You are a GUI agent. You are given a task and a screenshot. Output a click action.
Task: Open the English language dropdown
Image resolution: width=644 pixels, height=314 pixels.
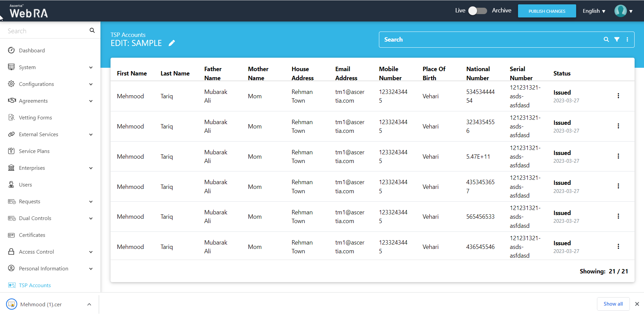[x=594, y=11]
